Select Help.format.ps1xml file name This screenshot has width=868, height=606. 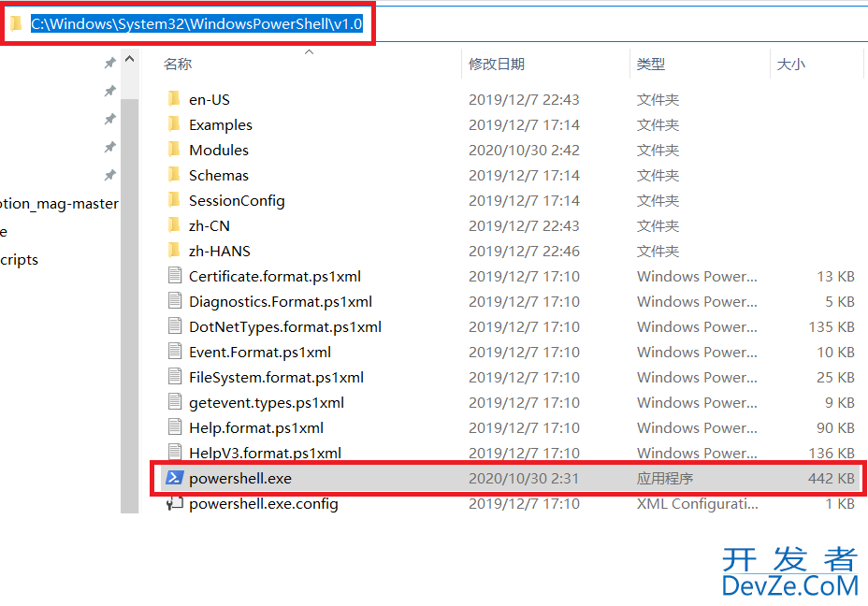[256, 427]
